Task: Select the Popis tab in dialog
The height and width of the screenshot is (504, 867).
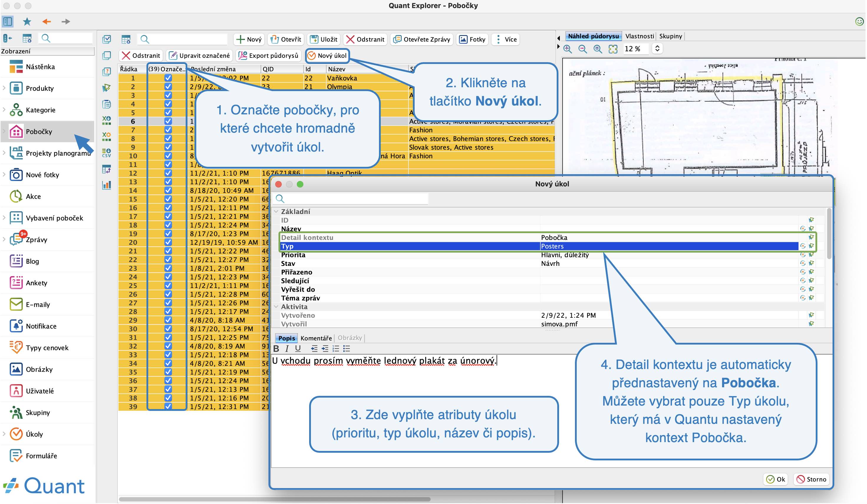Action: 286,338
